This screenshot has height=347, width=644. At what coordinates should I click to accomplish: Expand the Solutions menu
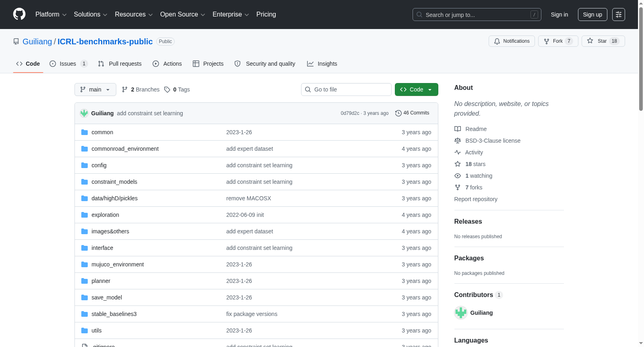click(91, 15)
